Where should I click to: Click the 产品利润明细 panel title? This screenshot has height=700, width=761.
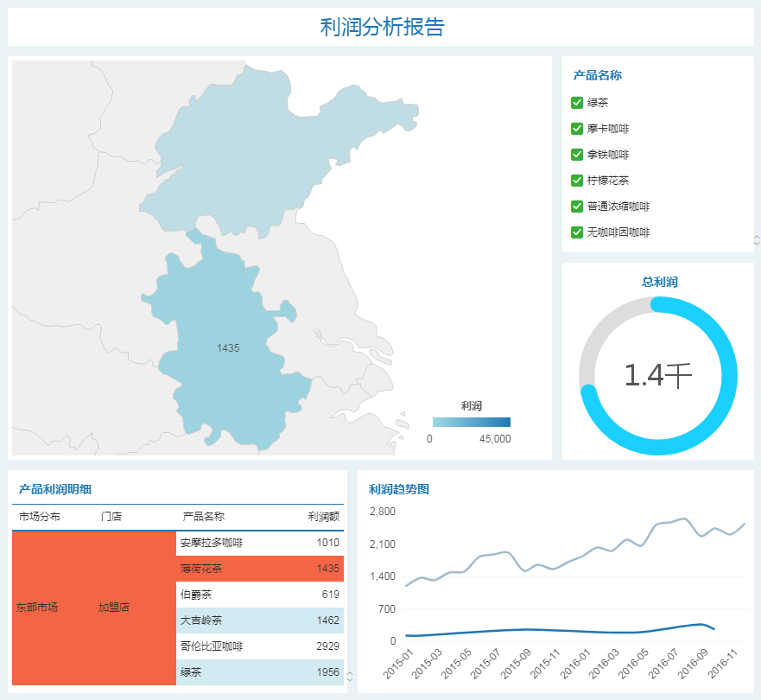coord(54,489)
